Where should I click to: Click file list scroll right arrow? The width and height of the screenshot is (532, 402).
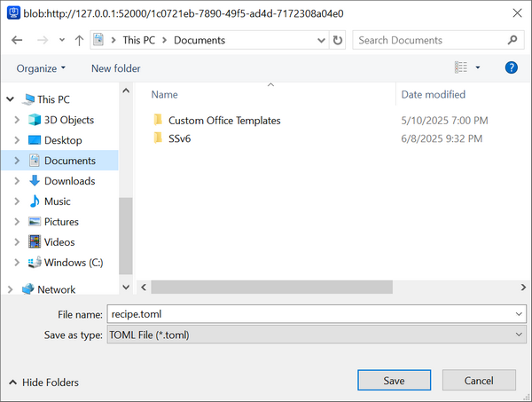pyautogui.click(x=523, y=288)
